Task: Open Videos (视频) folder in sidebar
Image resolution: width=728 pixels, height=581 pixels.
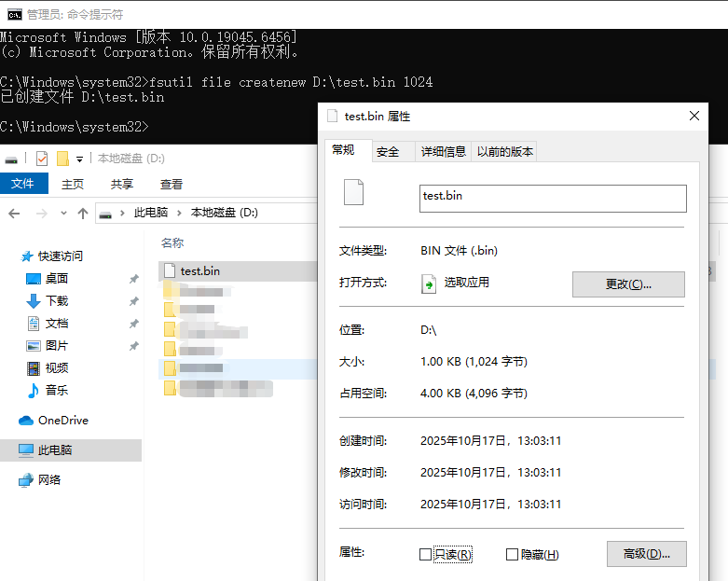Action: [x=56, y=368]
